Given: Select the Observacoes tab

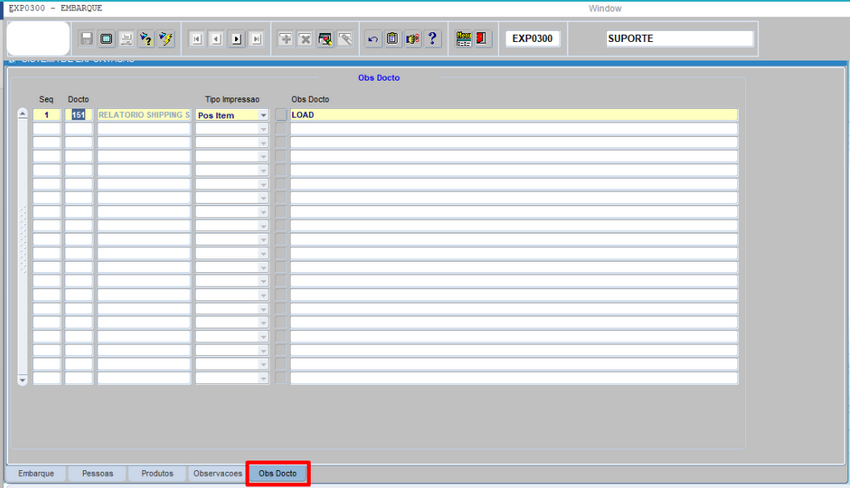Looking at the screenshot, I should tap(217, 474).
